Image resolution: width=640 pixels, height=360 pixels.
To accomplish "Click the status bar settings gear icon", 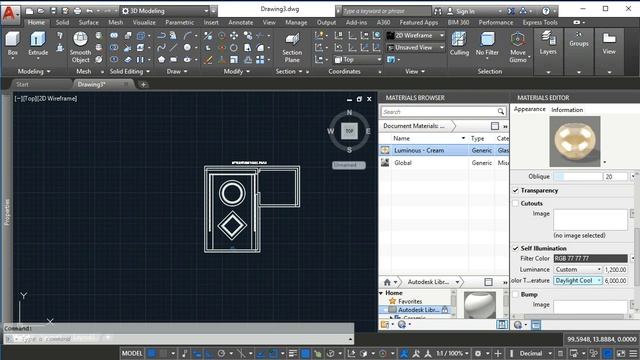I will pos(478,353).
